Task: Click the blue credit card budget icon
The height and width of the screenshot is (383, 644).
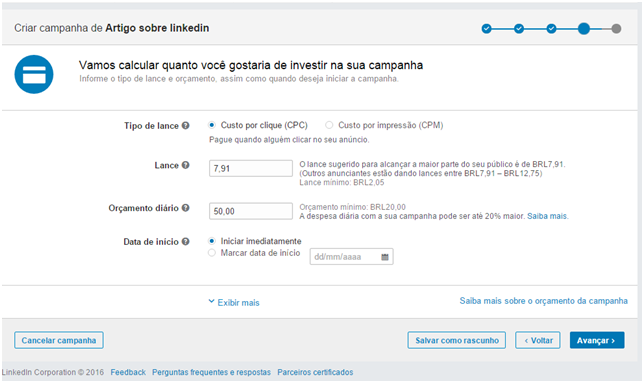Action: point(34,74)
